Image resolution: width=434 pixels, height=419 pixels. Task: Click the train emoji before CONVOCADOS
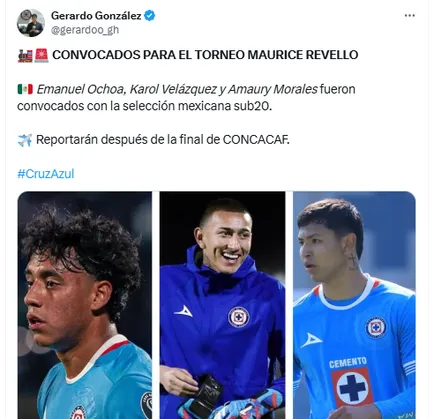coord(25,55)
